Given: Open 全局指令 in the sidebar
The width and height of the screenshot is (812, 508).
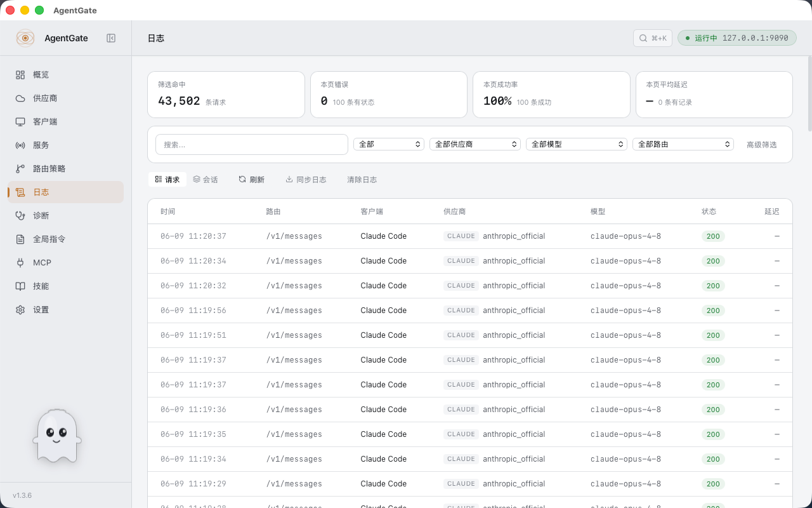Looking at the screenshot, I should [x=65, y=239].
